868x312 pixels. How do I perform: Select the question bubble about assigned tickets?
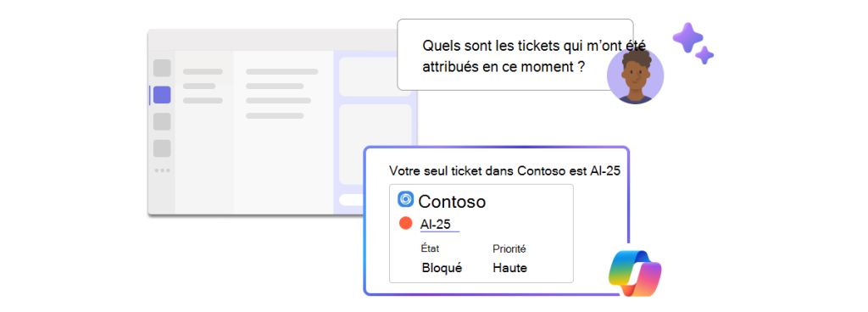515,55
